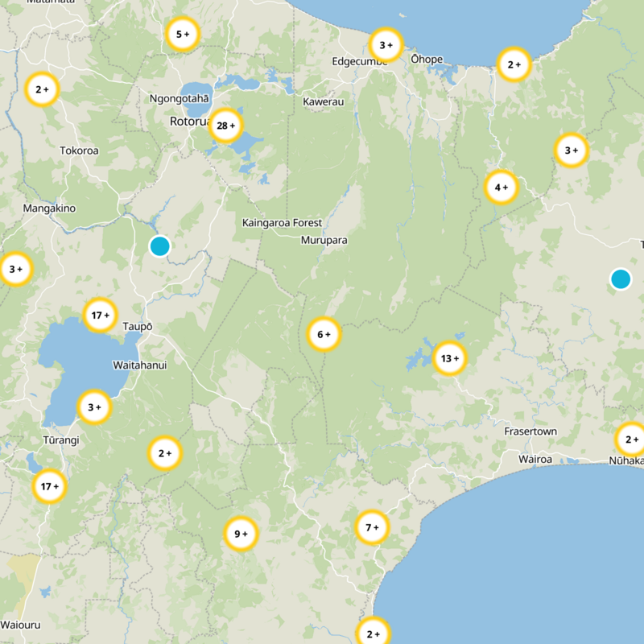
Task: Click the Tokoroa label
Action: [x=79, y=151]
